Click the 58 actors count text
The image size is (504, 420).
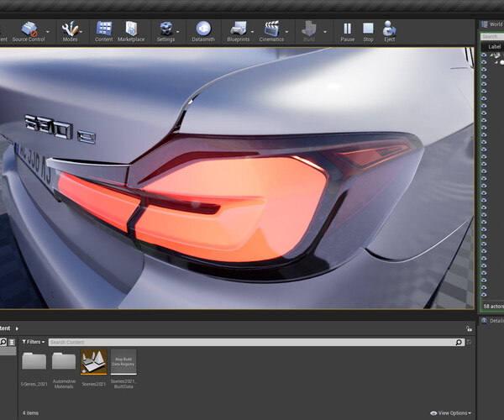493,307
